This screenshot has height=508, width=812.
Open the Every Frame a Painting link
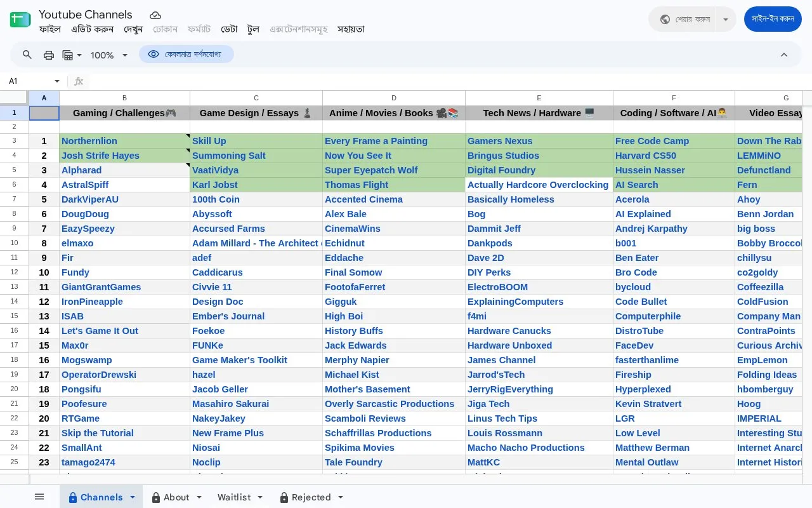tap(376, 141)
